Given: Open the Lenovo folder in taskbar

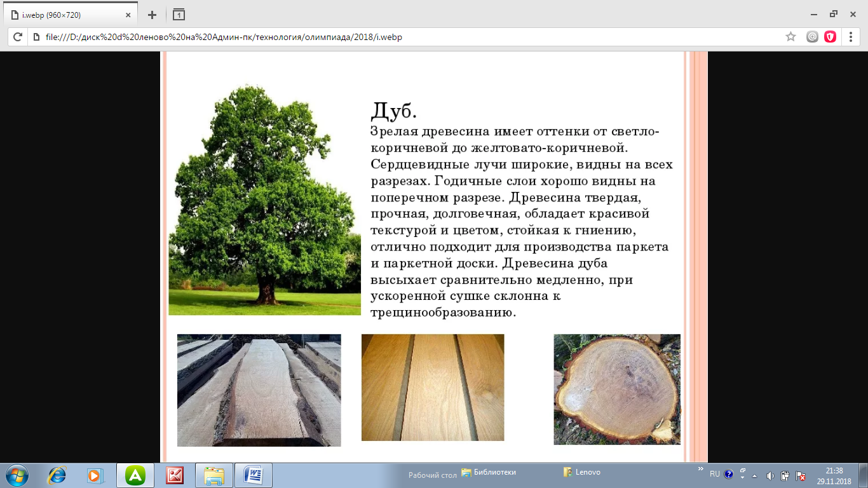Looking at the screenshot, I should pyautogui.click(x=581, y=472).
